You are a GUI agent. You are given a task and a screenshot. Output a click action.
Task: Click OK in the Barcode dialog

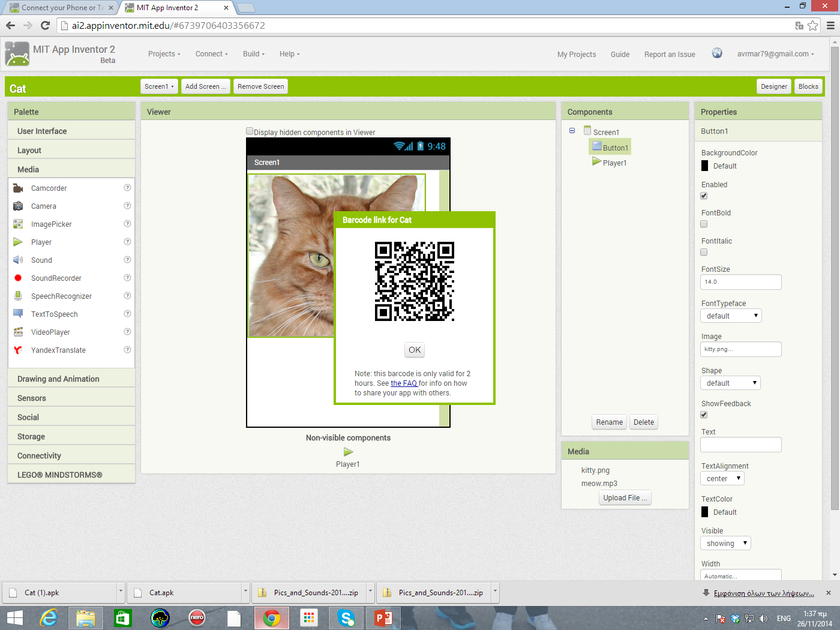tap(415, 350)
